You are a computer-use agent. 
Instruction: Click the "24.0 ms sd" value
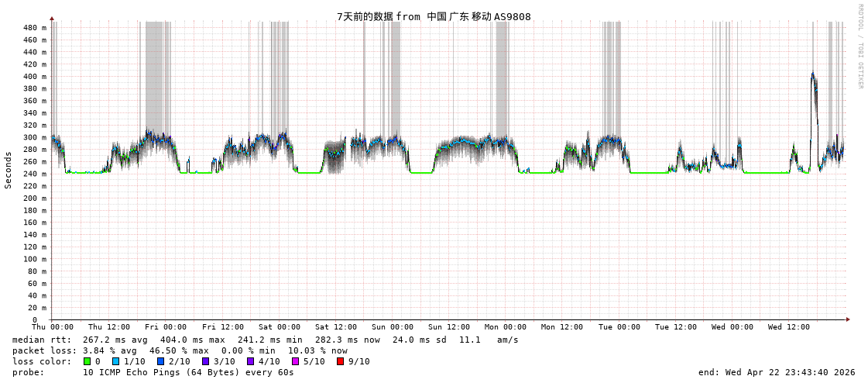[420, 340]
